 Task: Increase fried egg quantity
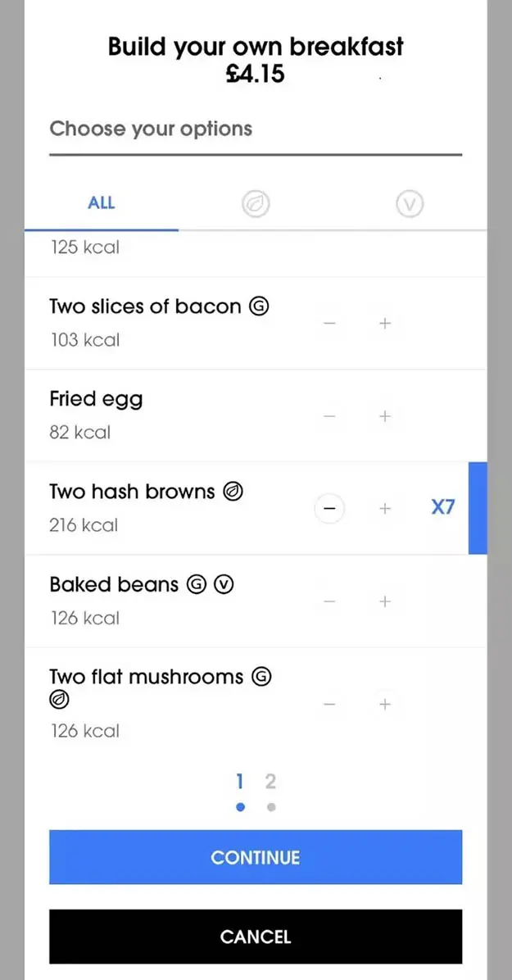(x=384, y=416)
